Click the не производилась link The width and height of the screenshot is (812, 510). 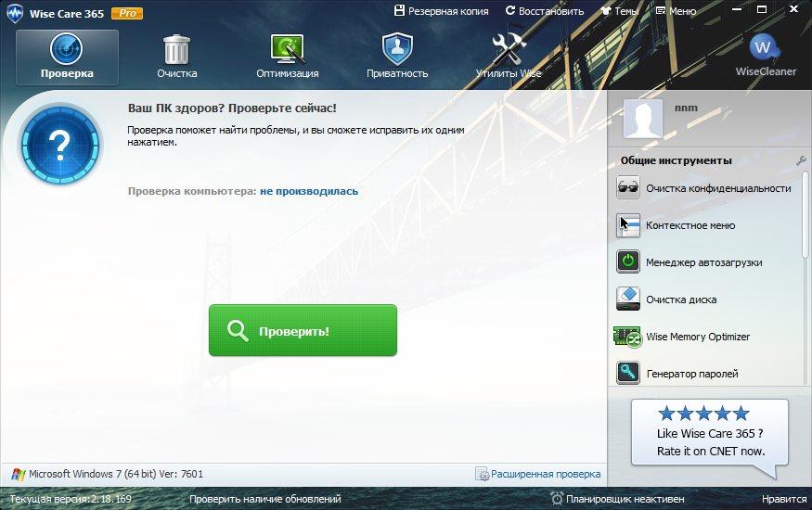(309, 191)
